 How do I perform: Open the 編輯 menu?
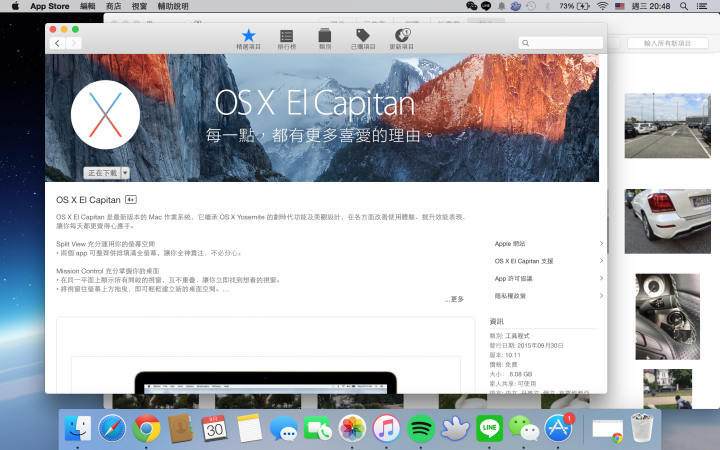click(x=88, y=6)
